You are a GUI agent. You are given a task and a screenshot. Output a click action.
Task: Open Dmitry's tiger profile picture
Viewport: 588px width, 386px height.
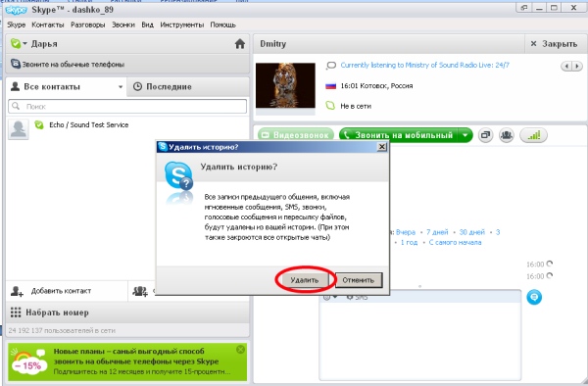tap(285, 85)
